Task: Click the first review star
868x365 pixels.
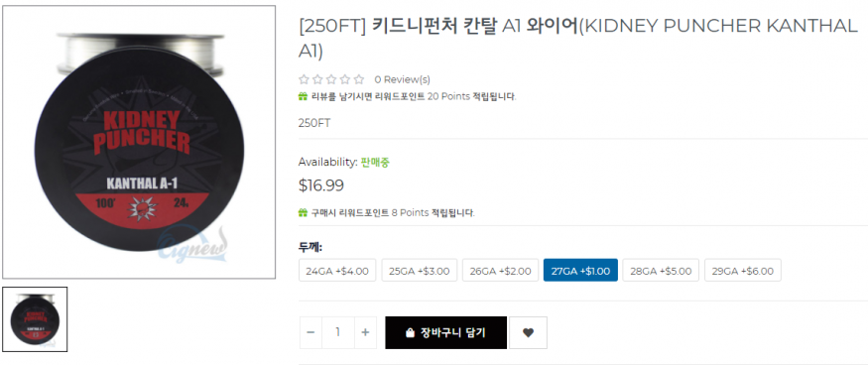Action: tap(304, 79)
